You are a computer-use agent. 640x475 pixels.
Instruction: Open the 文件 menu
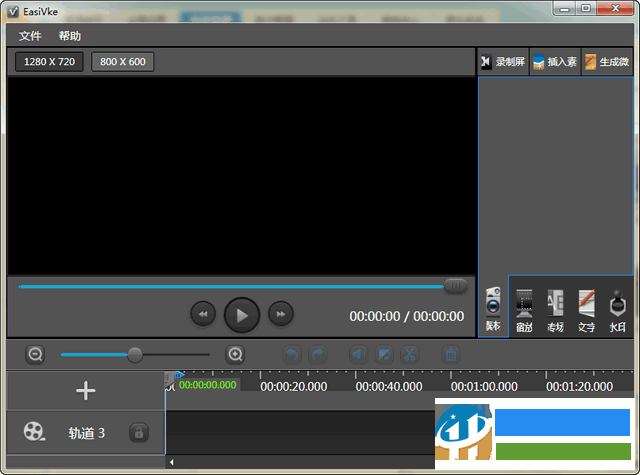(30, 36)
